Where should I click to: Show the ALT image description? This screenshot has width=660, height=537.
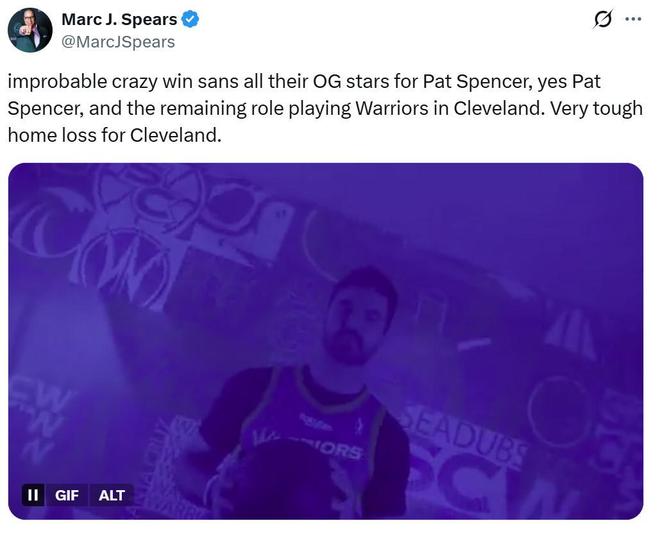point(111,494)
